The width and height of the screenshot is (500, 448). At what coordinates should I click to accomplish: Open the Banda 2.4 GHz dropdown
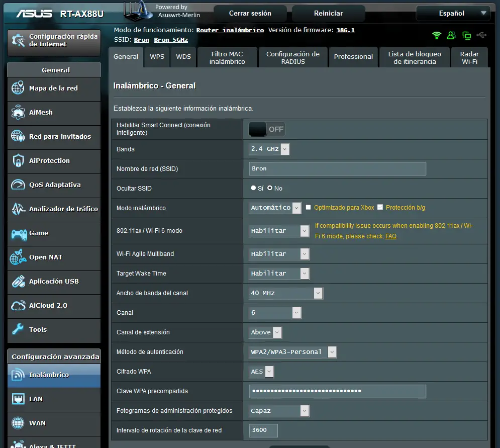269,149
